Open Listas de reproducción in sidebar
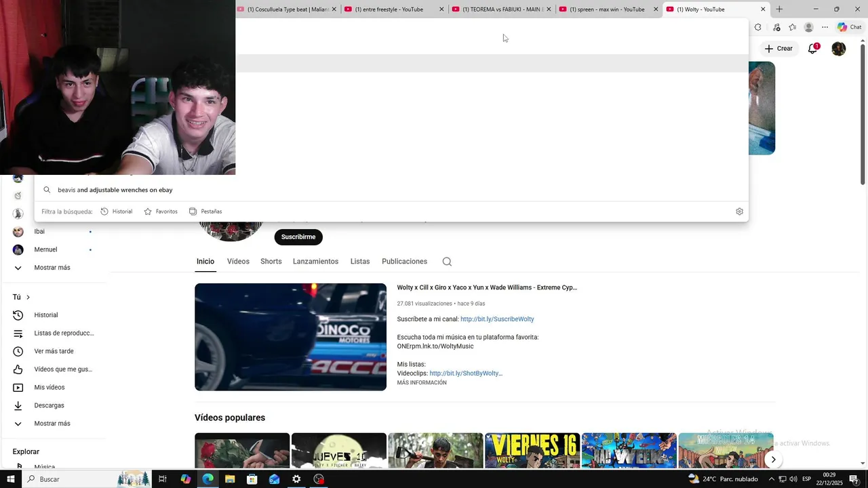Image resolution: width=868 pixels, height=488 pixels. point(53,333)
